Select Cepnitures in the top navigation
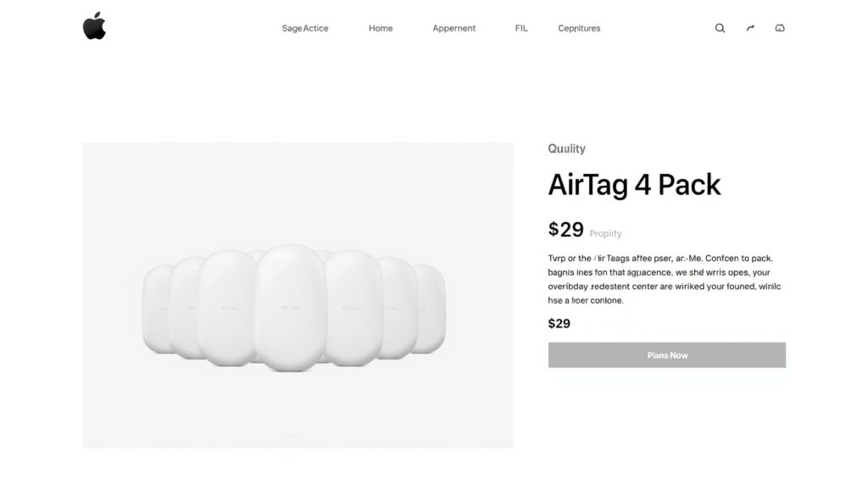 point(579,28)
